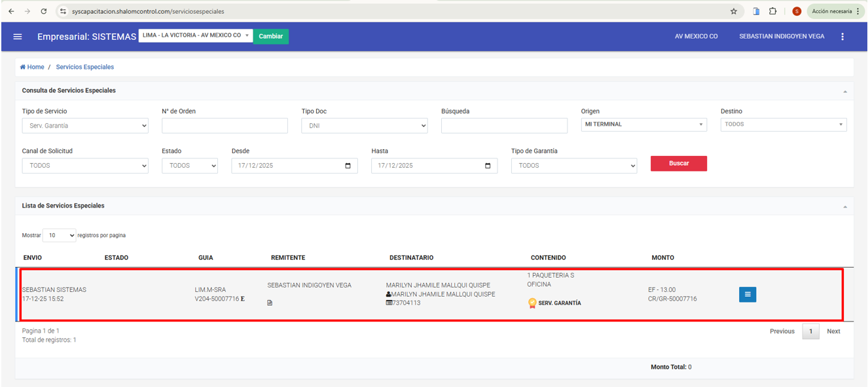Open the browser extensions puzzle icon

click(x=773, y=11)
